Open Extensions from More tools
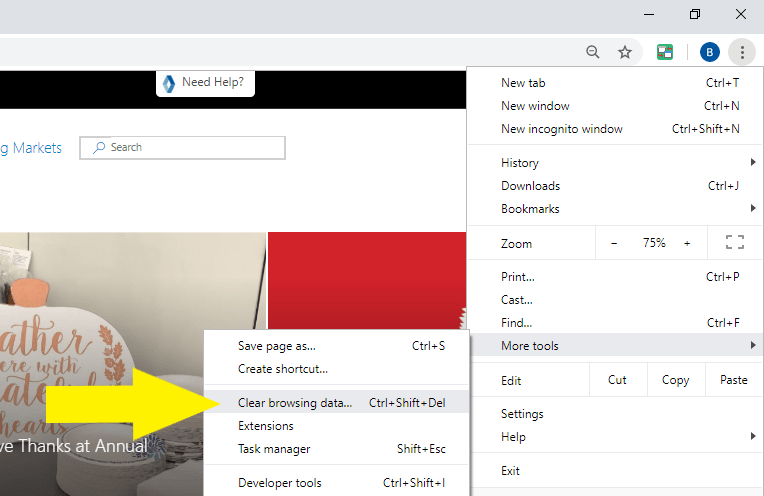Screen dimensions: 764x496 (x=337, y=426)
